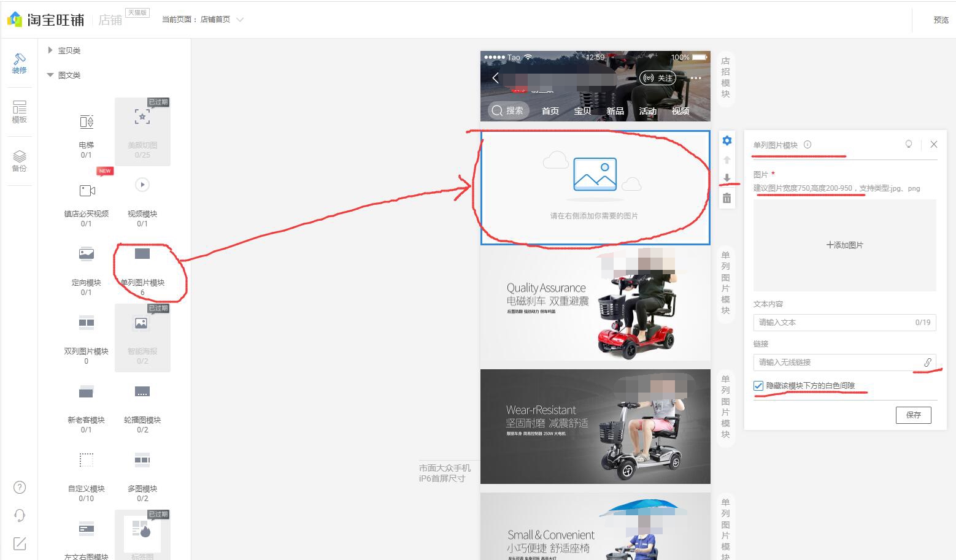Image resolution: width=956 pixels, height=560 pixels.
Task: Click the info icon next to 单列图片模块 title
Action: click(x=808, y=145)
